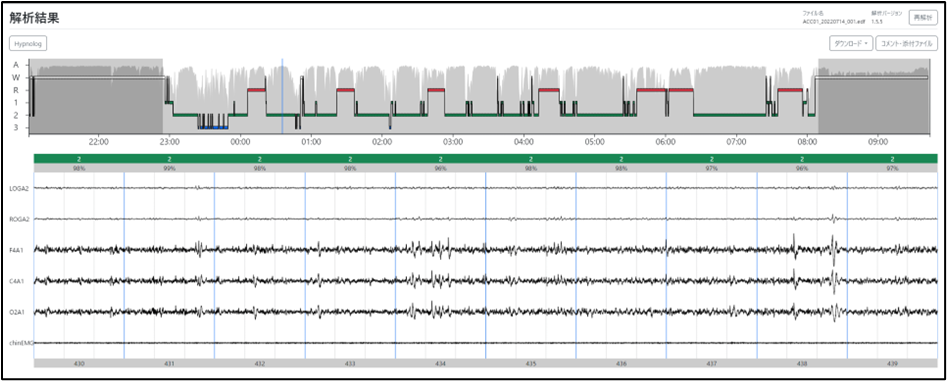
Task: Select epoch 439 at the bottom bar
Action: pyautogui.click(x=892, y=363)
